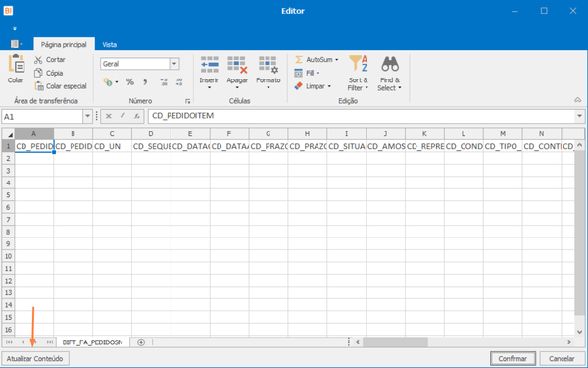The image size is (588, 368).
Task: Select row header 7
Action: 8,219
